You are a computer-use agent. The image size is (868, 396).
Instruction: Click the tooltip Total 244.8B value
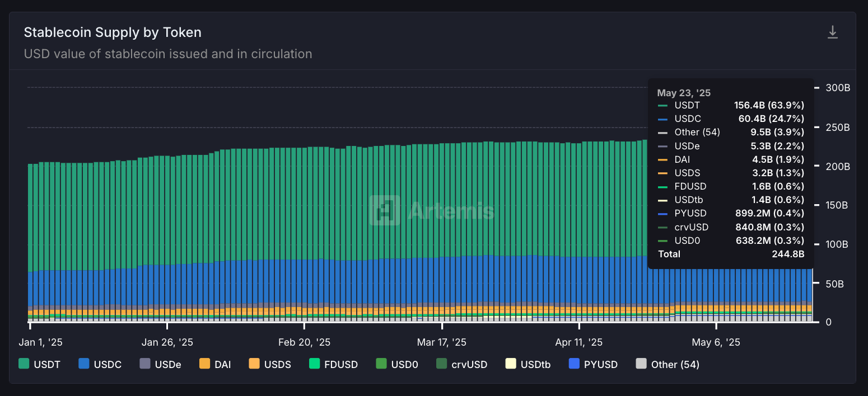tap(787, 254)
